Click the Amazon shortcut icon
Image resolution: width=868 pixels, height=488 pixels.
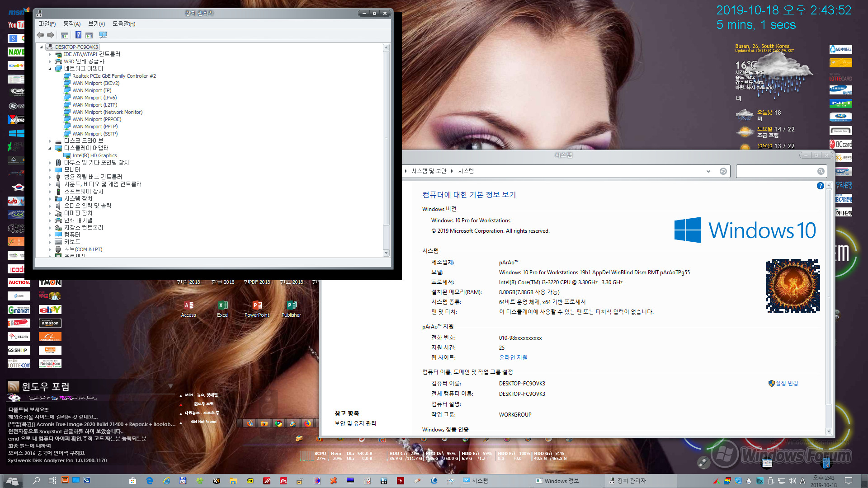coord(50,323)
